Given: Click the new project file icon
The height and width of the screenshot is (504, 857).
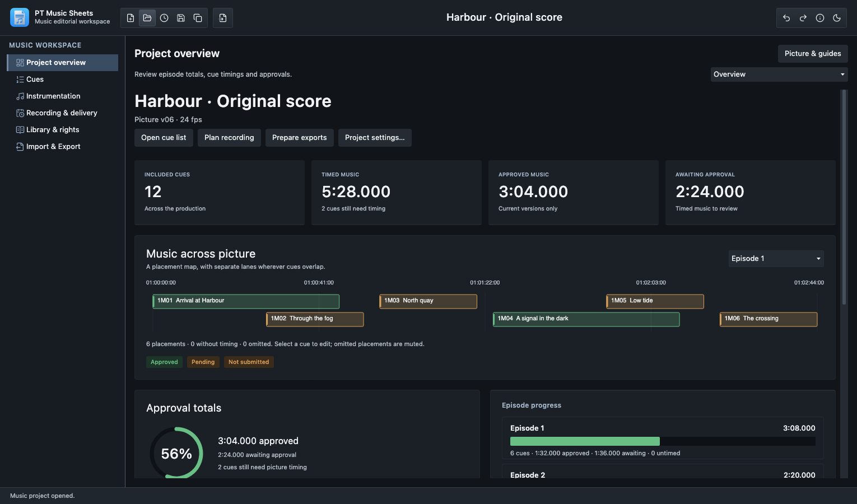Looking at the screenshot, I should (131, 18).
